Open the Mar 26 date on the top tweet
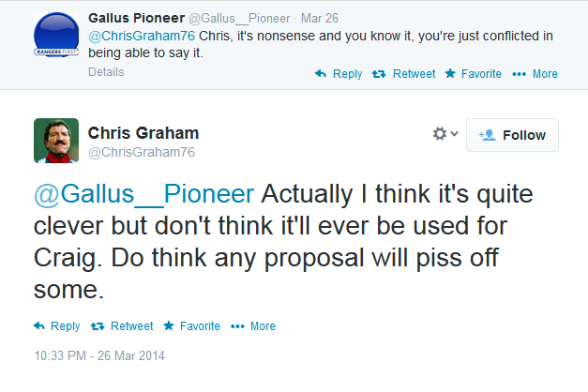 click(x=320, y=18)
